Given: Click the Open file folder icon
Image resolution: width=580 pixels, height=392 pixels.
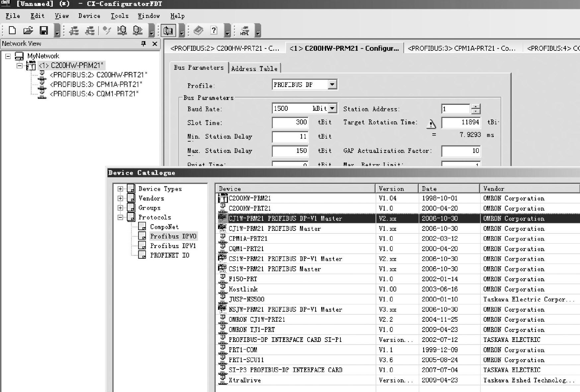Looking at the screenshot, I should point(28,31).
